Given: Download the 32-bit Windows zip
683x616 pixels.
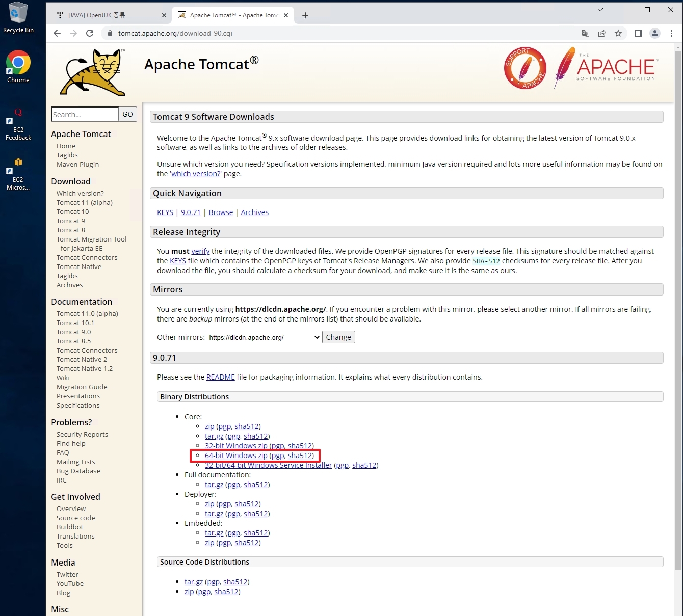Looking at the screenshot, I should coord(236,446).
